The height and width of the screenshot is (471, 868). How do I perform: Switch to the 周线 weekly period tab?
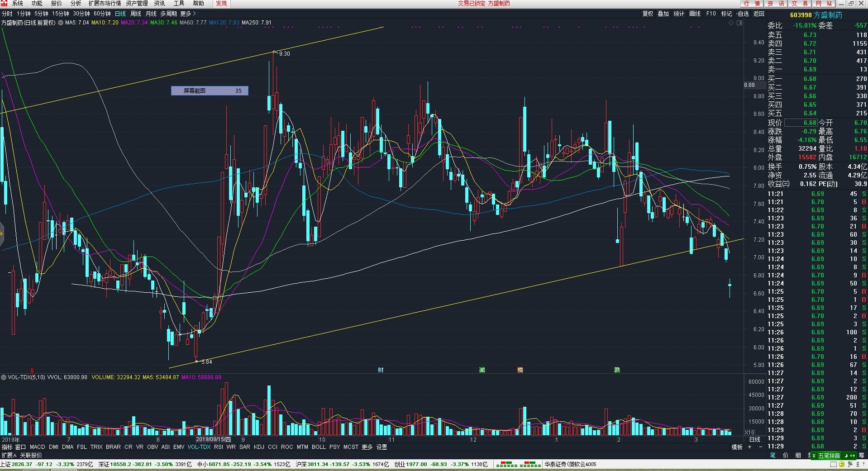point(136,14)
